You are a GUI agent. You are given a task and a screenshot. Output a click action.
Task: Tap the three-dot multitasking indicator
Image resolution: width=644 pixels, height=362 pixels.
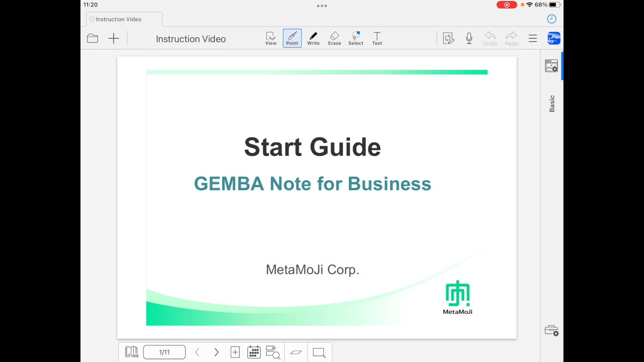click(322, 6)
